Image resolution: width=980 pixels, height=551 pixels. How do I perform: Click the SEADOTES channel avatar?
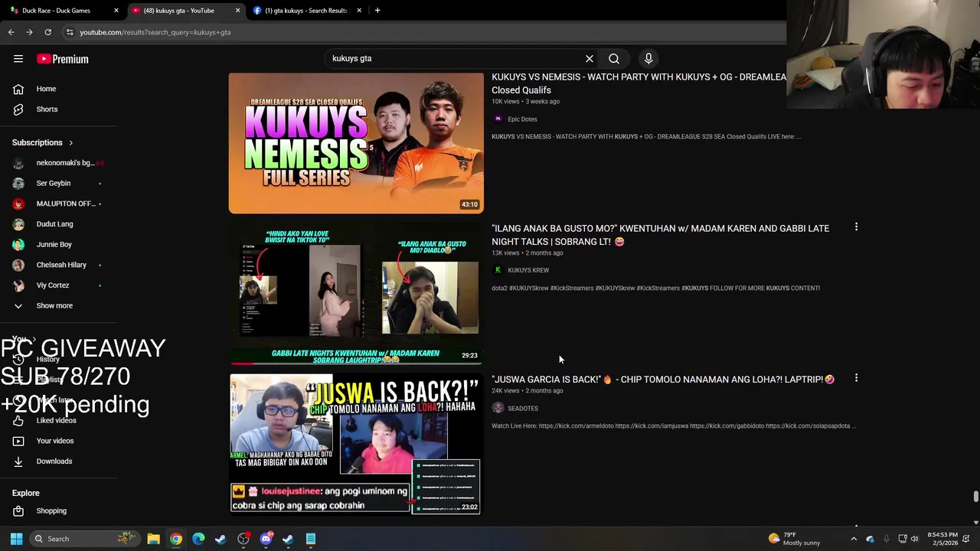point(498,409)
